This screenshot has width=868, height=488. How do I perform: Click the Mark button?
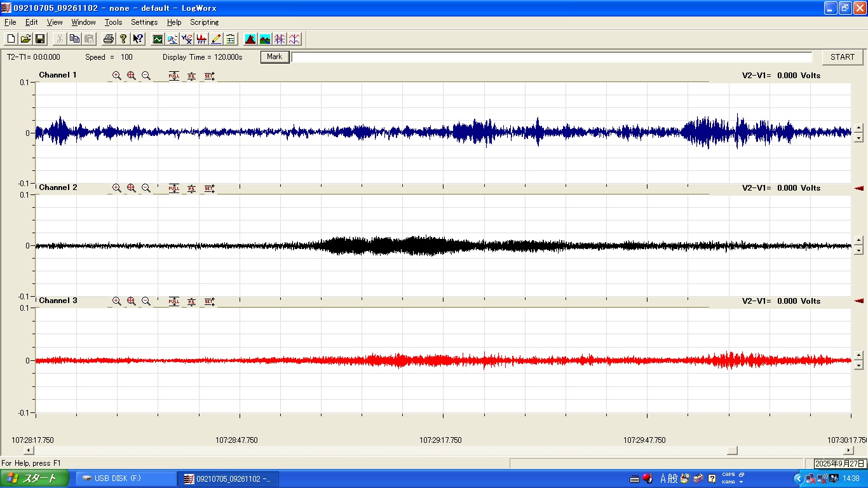(x=275, y=57)
